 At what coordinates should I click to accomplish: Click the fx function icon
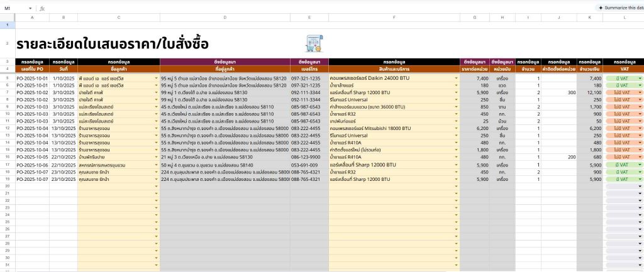(42, 8)
